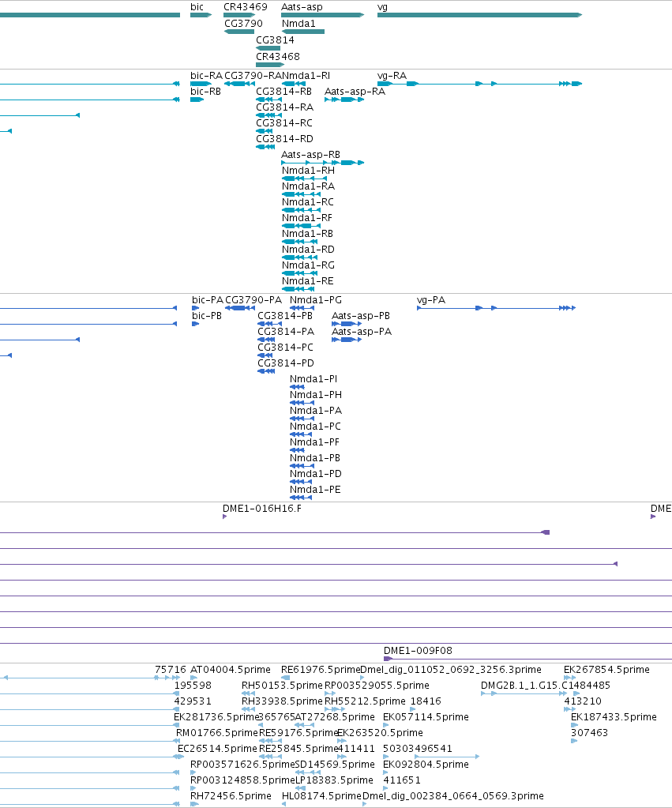Click the CG3814-RB transcript label

click(x=284, y=91)
